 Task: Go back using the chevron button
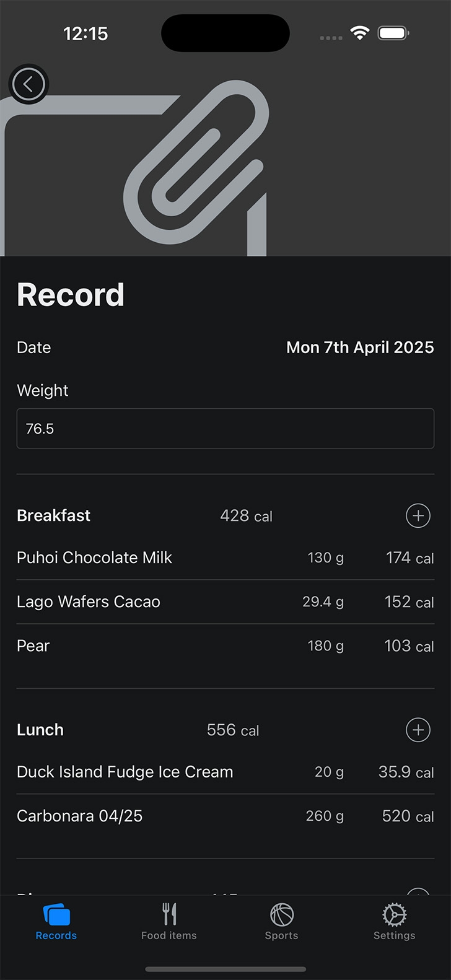tap(28, 84)
